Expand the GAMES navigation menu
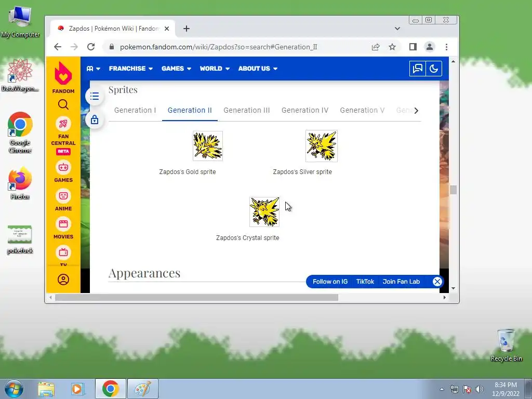 click(x=176, y=69)
